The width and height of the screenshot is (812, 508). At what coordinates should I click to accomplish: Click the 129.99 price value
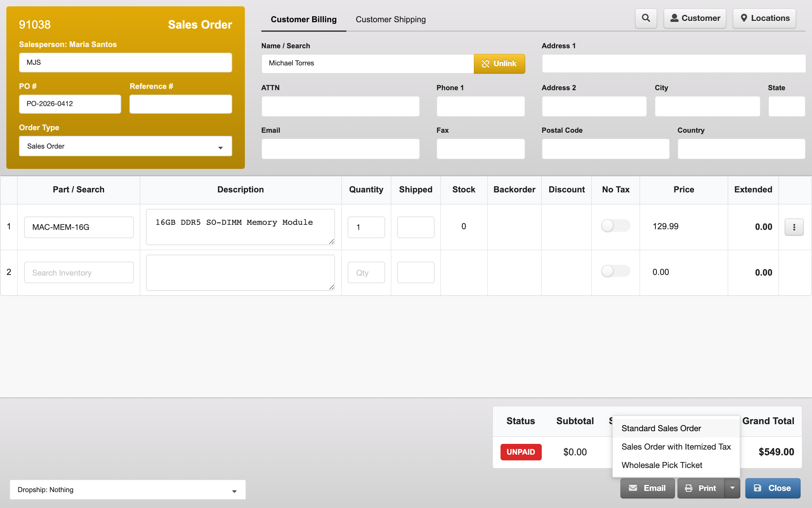tap(665, 226)
